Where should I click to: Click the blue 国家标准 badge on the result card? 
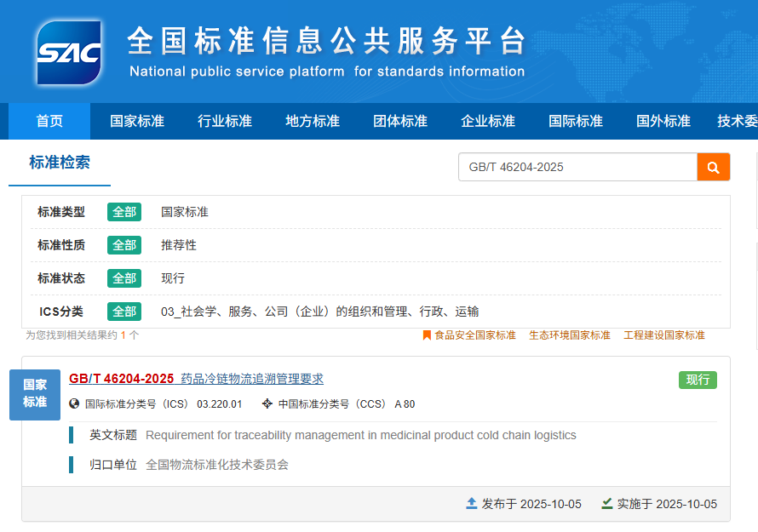coord(35,394)
